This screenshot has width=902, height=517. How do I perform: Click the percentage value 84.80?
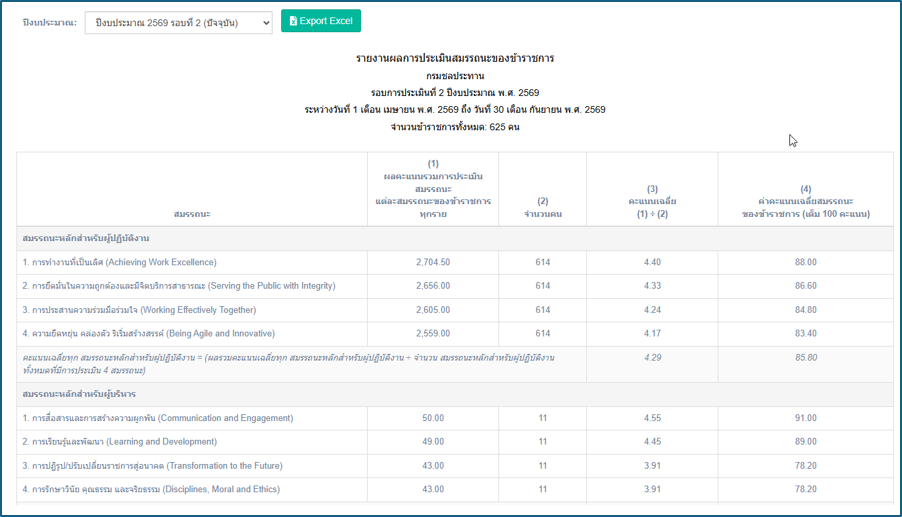[x=806, y=310]
